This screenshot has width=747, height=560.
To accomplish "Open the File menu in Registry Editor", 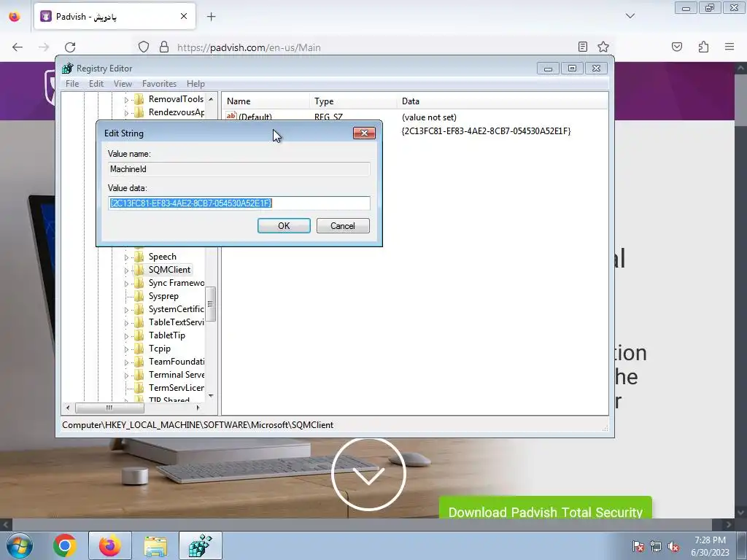I will pos(72,84).
